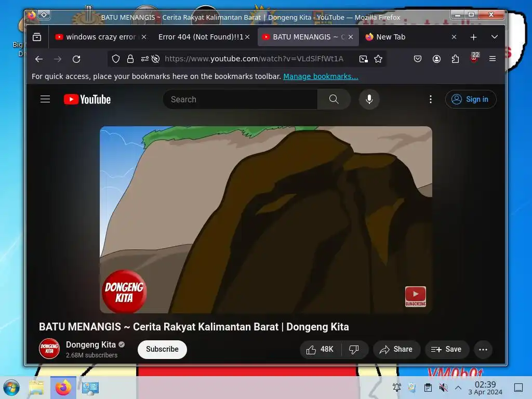
Task: Search with your voice microphone
Action: click(x=369, y=99)
